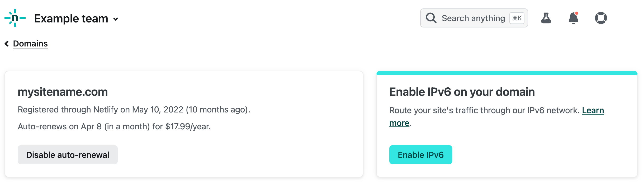Click the Netlify logo
644x184 pixels.
pos(15,18)
